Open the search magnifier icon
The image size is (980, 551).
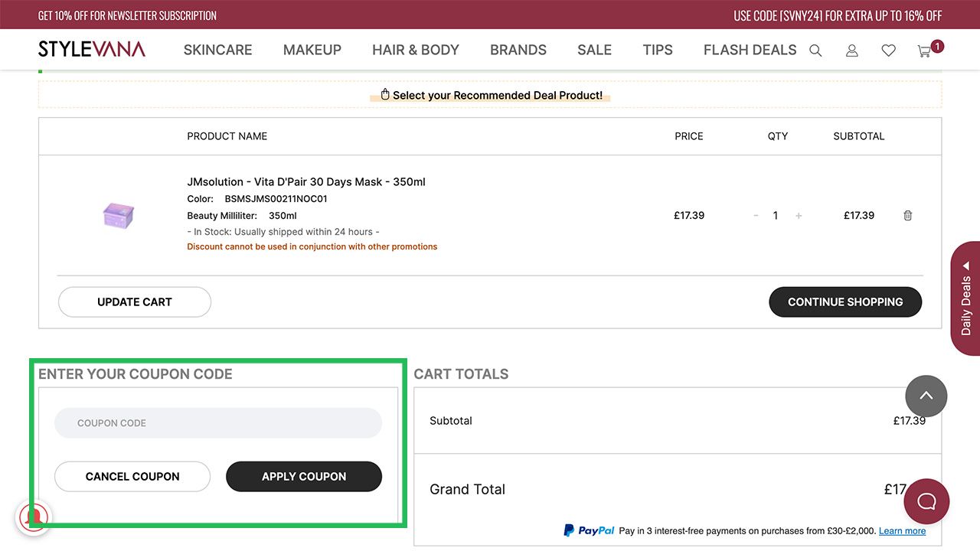click(x=815, y=51)
